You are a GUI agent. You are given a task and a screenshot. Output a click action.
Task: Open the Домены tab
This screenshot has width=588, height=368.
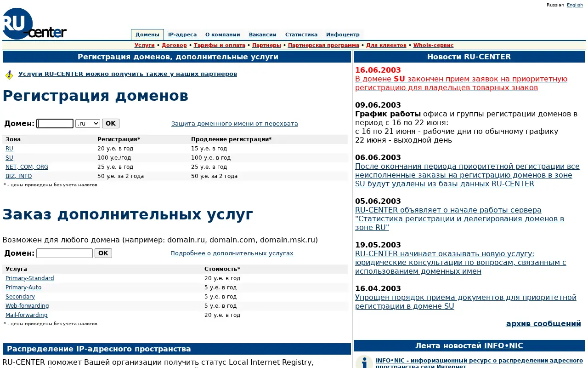(x=147, y=34)
